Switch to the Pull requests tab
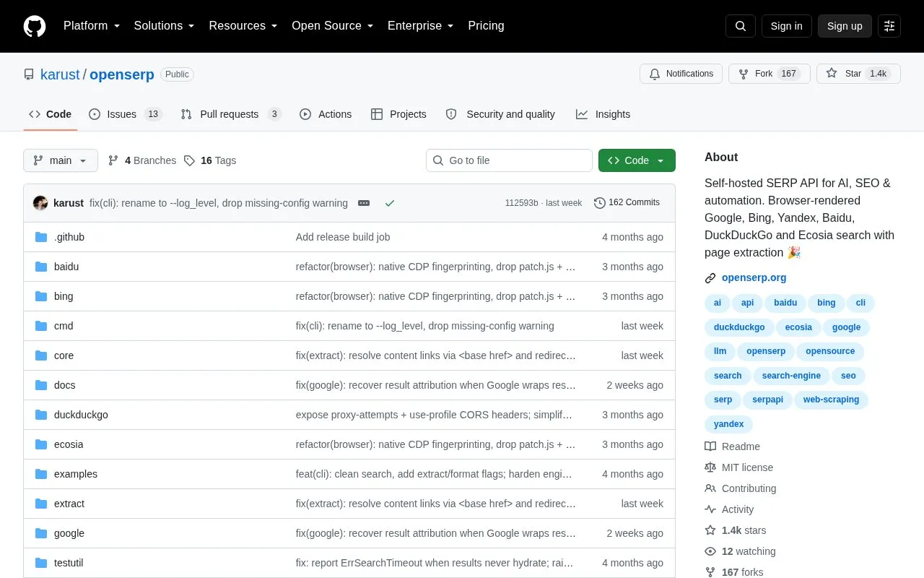Viewport: 924px width, 578px height. (231, 114)
